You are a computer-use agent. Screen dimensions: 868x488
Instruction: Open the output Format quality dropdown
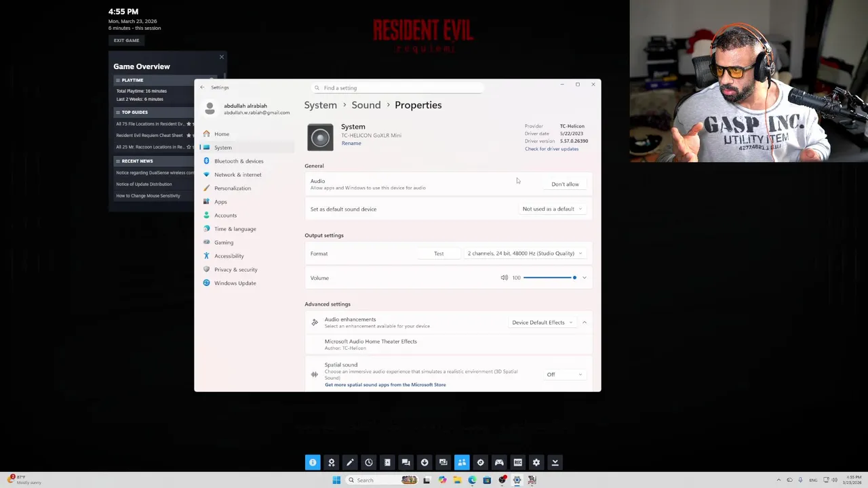tap(525, 253)
